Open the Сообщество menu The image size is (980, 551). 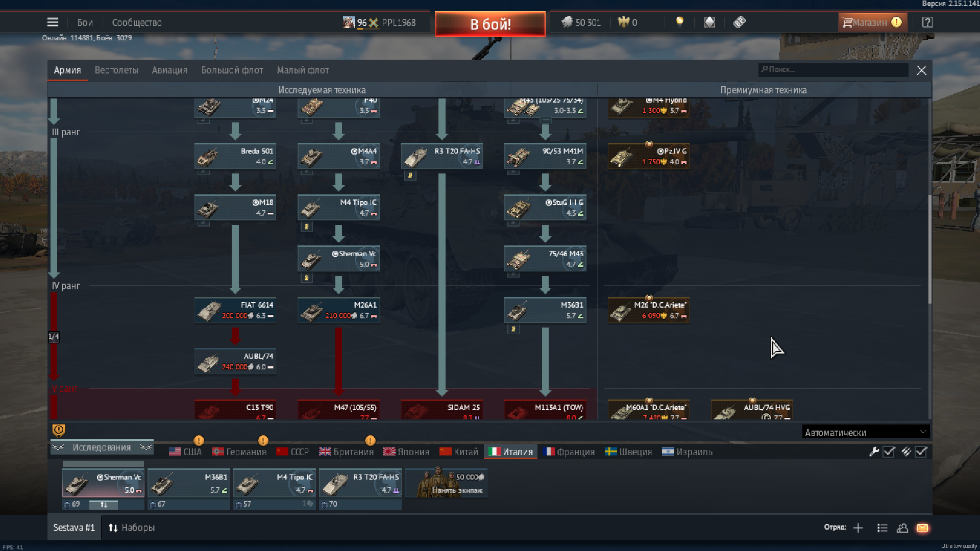(137, 22)
